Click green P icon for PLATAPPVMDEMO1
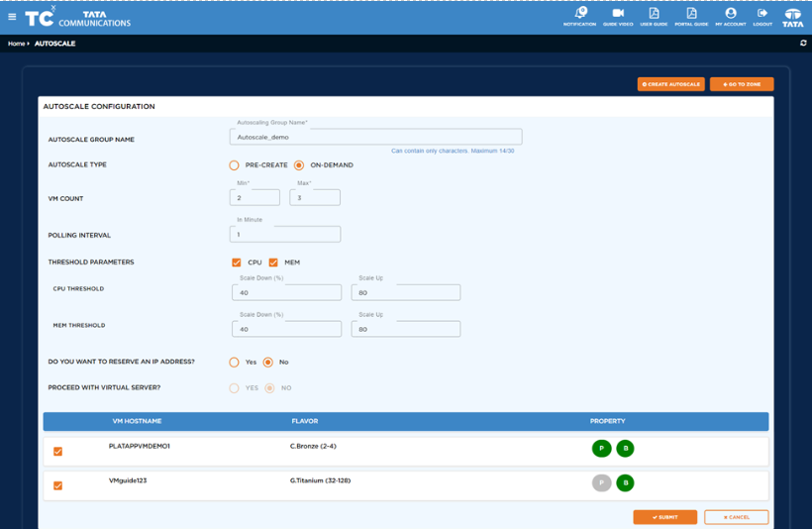The image size is (812, 529). pos(601,448)
